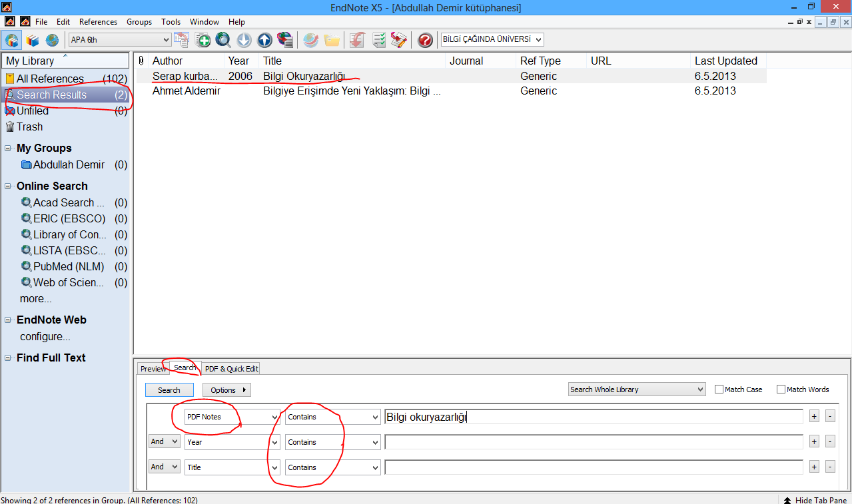The image size is (852, 504).
Task: Open the APA 6th output style dropdown
Action: pyautogui.click(x=120, y=40)
